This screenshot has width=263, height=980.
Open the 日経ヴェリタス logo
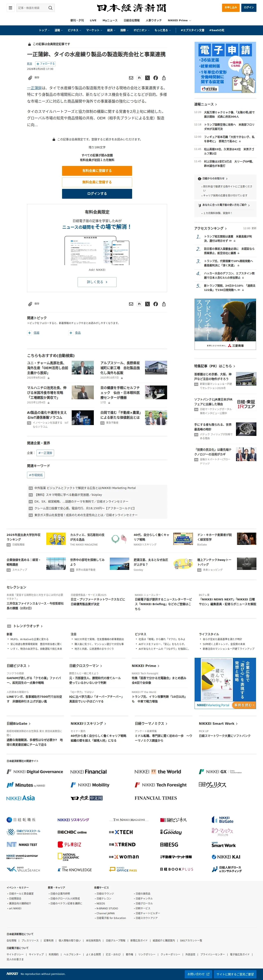[212, 784]
